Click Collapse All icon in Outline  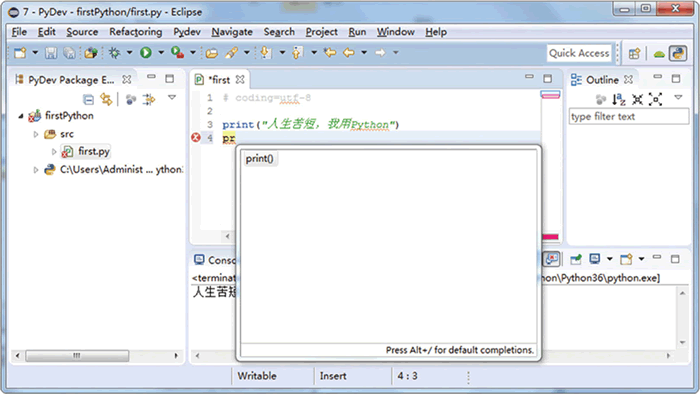coord(638,100)
